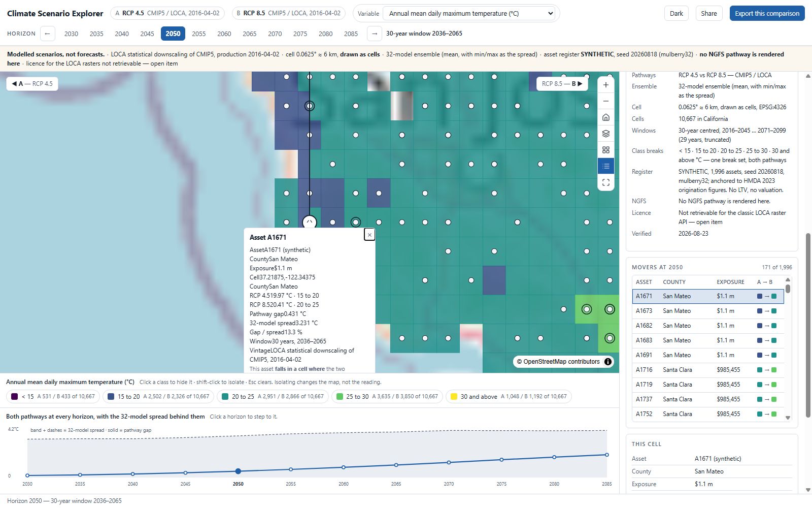Toggle the list panel map tool

pos(606,166)
